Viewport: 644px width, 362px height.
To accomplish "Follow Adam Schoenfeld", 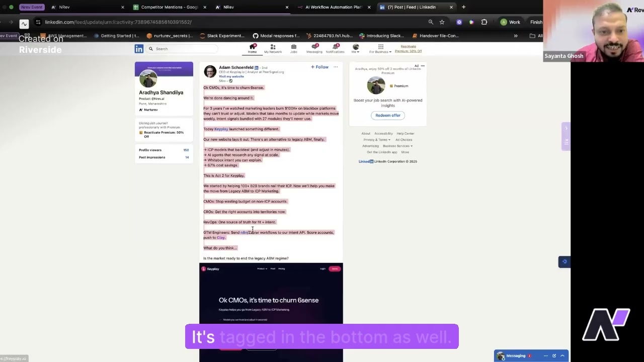I will [319, 67].
